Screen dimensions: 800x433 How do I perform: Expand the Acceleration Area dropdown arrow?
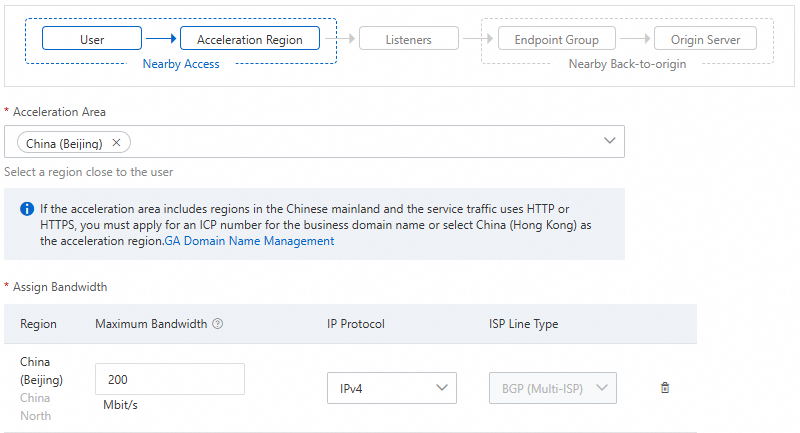(x=610, y=142)
